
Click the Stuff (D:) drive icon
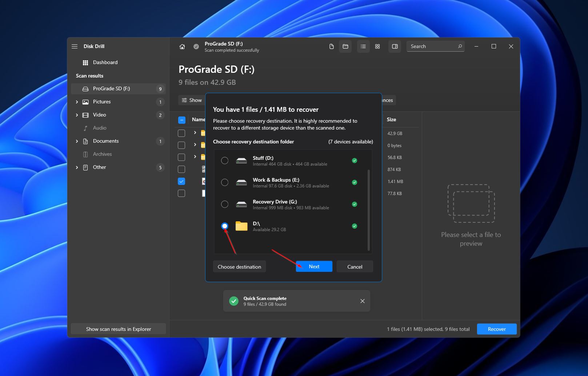coord(241,161)
